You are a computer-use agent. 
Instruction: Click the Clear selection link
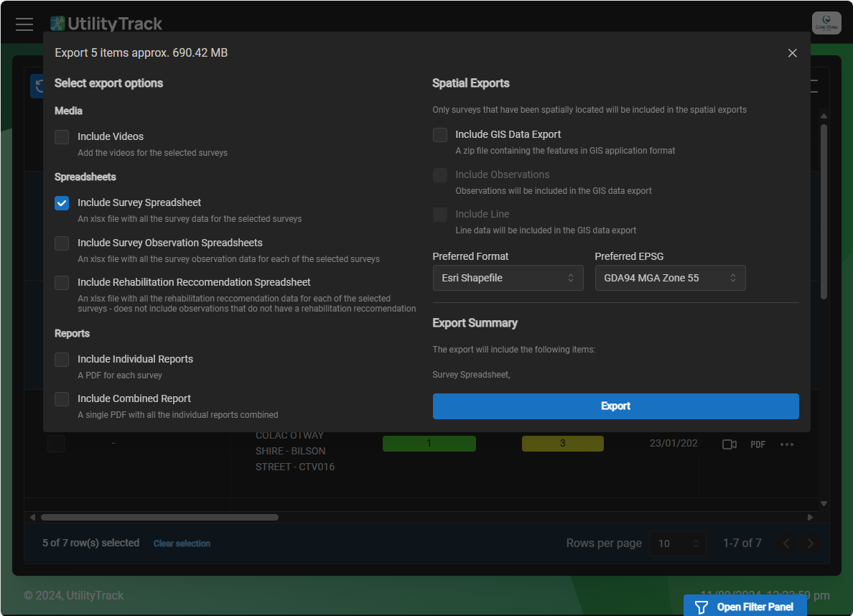point(182,543)
